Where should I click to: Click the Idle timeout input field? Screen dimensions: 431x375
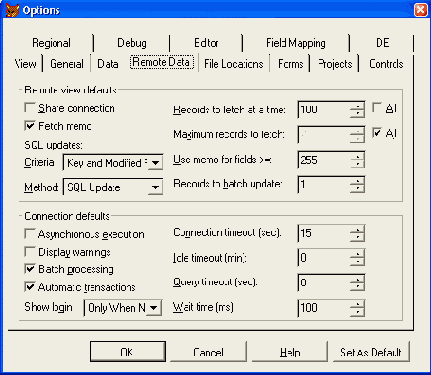(324, 258)
